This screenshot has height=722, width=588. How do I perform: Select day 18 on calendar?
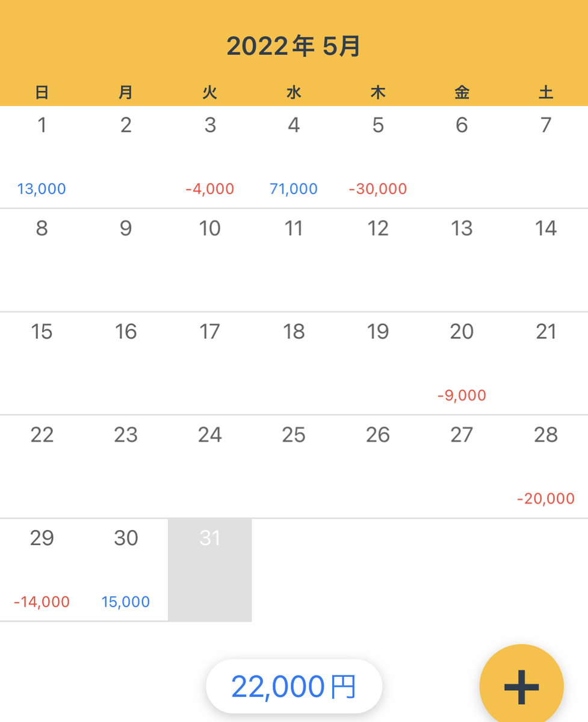(x=294, y=363)
